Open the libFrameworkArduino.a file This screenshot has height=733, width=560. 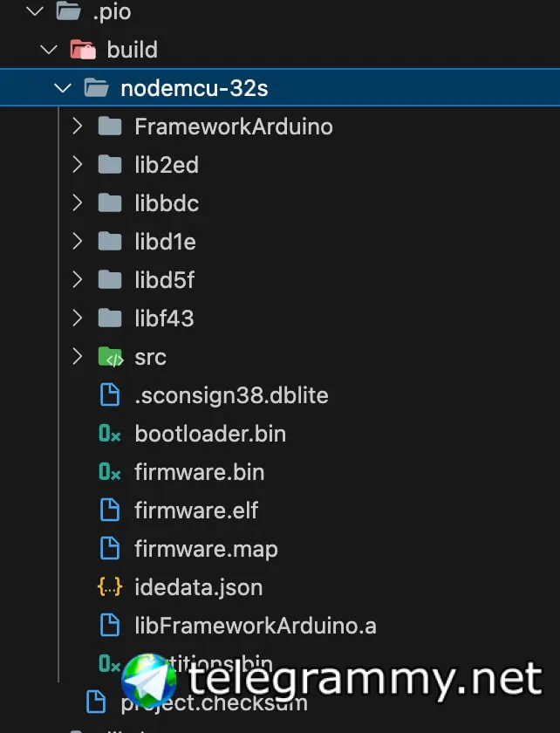[x=255, y=626]
